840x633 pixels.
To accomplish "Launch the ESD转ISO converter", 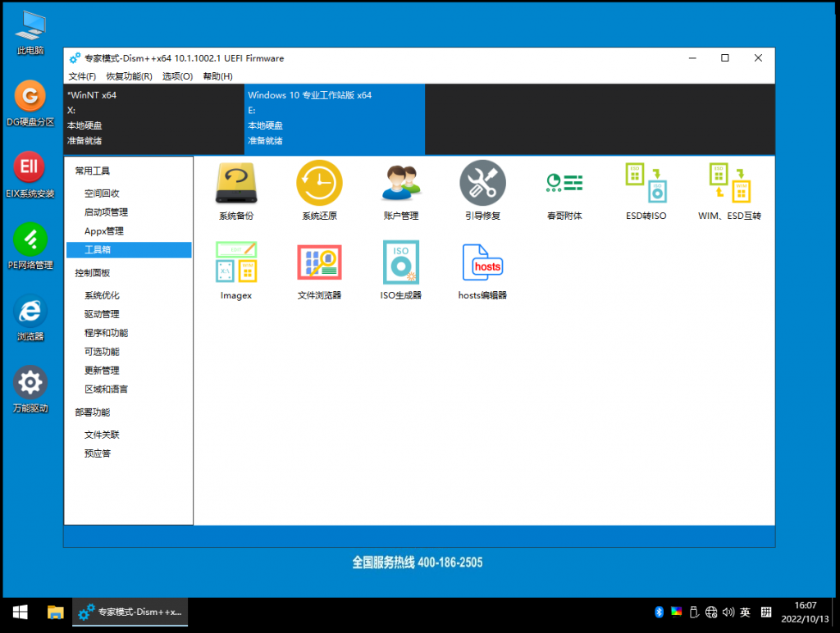I will 646,191.
